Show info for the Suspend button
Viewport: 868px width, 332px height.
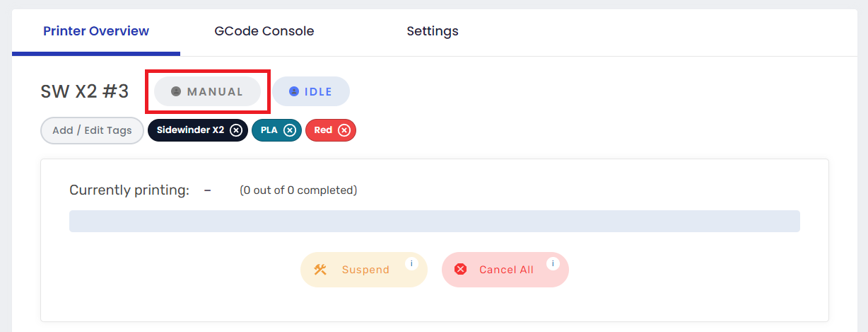point(411,263)
